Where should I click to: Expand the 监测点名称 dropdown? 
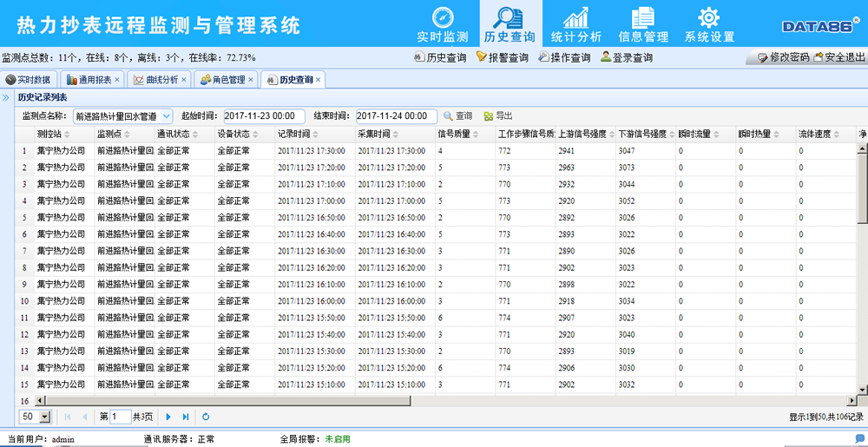tap(167, 115)
